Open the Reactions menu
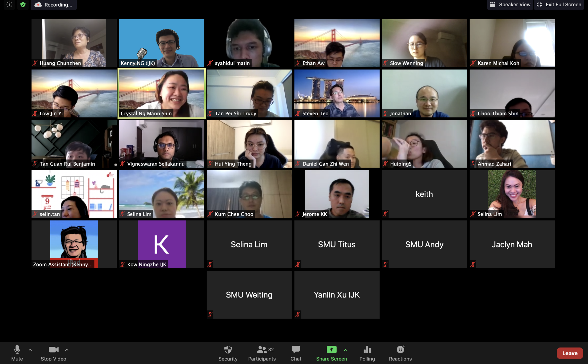The height and width of the screenshot is (364, 588). (x=400, y=353)
